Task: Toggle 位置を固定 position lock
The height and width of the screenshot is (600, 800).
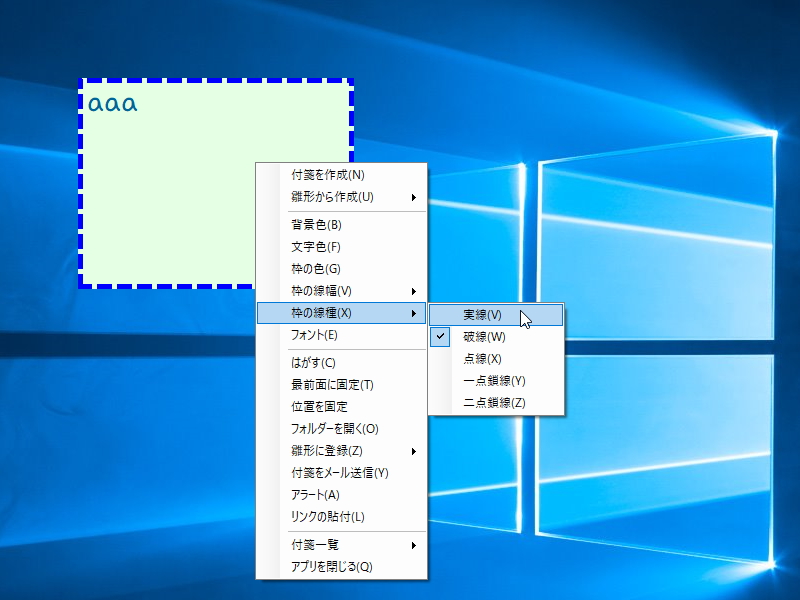Action: pyautogui.click(x=341, y=407)
